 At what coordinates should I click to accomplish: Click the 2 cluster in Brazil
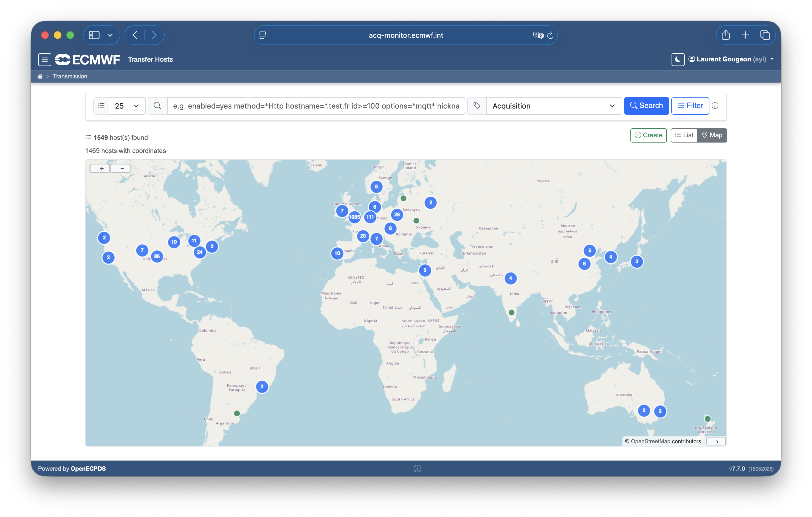[x=262, y=387]
